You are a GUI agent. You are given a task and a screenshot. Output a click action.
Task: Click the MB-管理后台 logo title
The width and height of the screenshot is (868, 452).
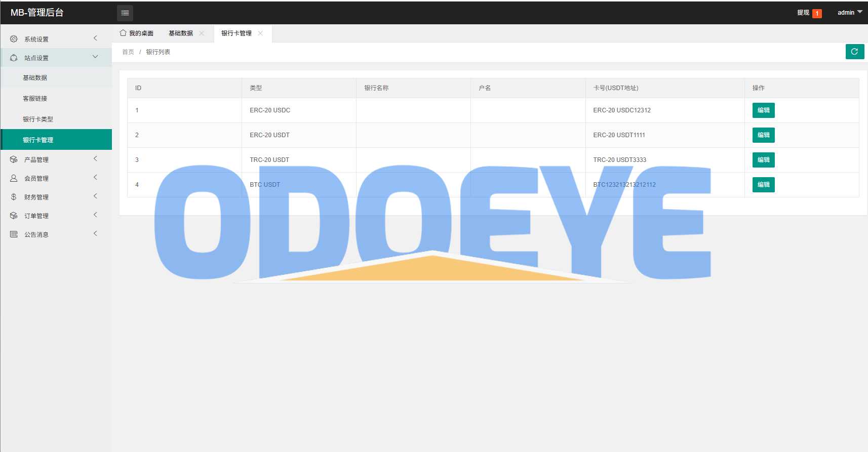coord(37,13)
